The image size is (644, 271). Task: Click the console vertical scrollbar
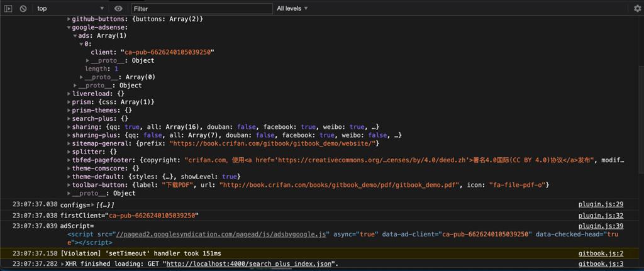641,119
